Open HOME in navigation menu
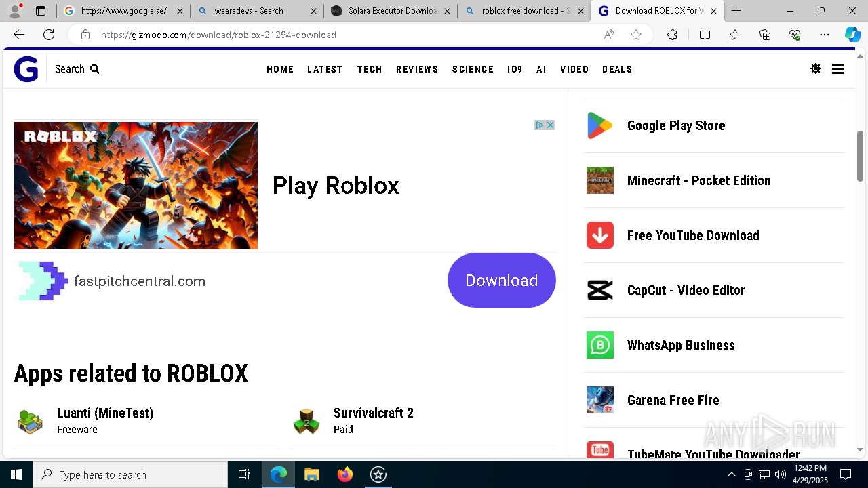The height and width of the screenshot is (488, 868). coord(280,69)
